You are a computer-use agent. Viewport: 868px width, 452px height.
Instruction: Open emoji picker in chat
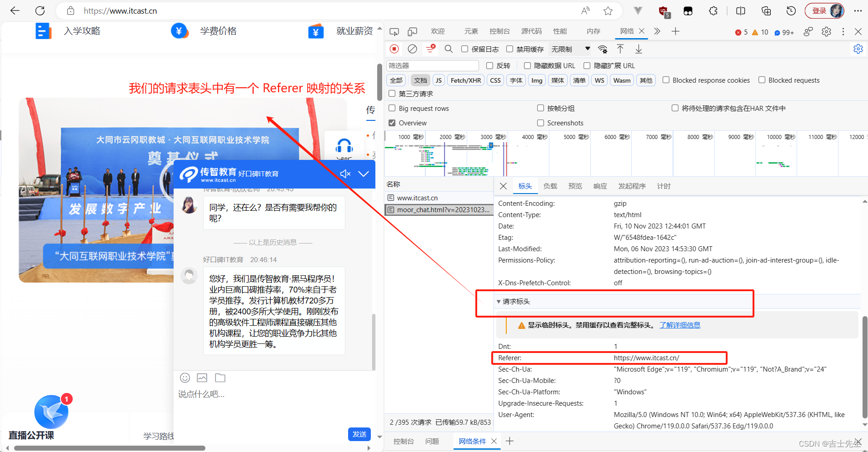[x=185, y=377]
